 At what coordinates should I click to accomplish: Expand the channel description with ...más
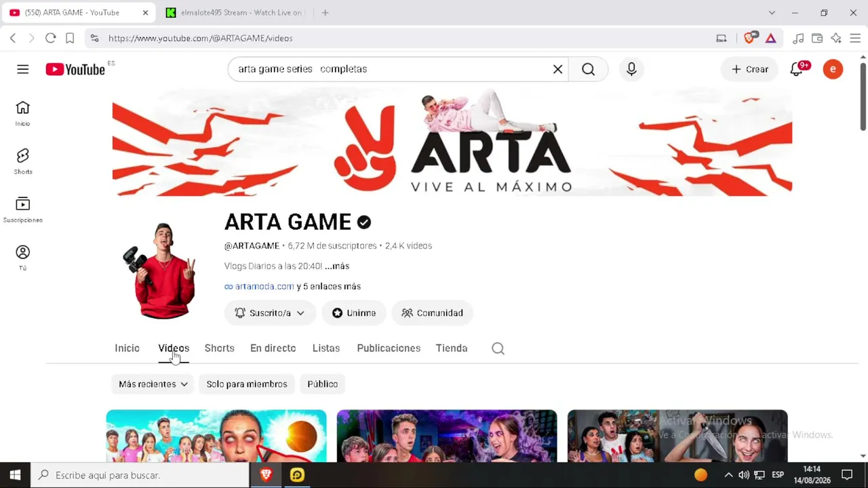tap(337, 266)
